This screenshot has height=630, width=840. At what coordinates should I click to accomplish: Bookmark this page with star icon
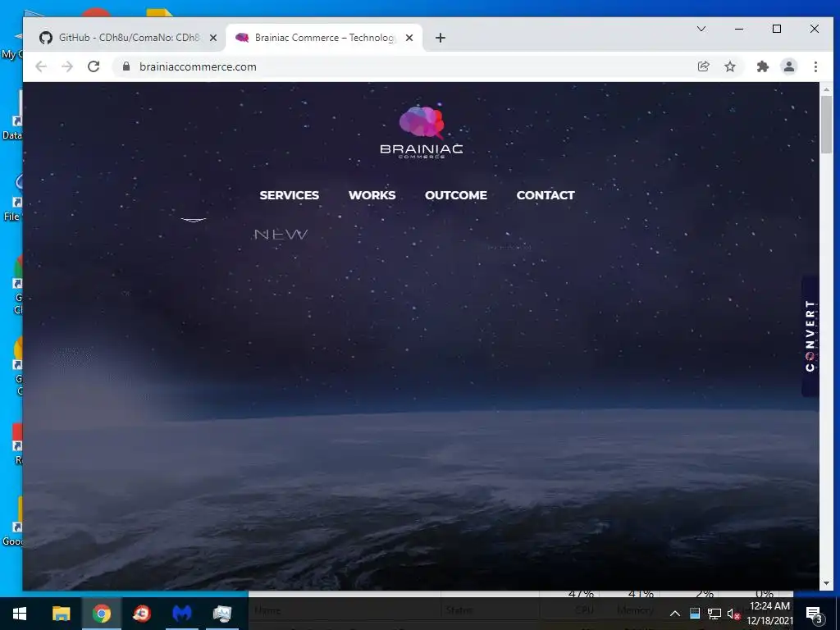729,66
